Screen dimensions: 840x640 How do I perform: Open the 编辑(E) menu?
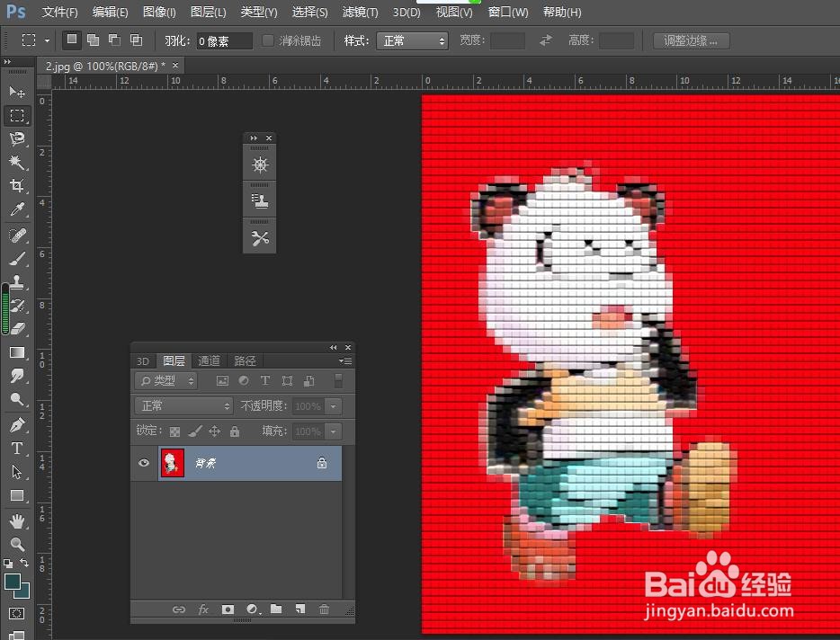pos(110,12)
